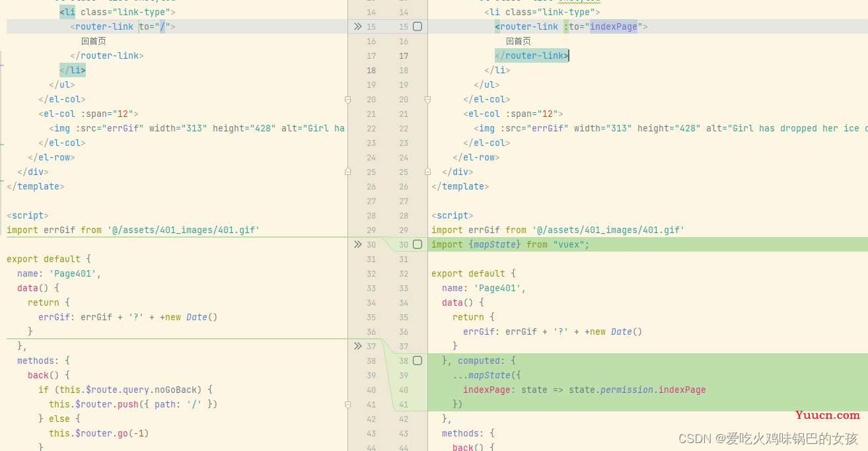868x451 pixels.
Task: Click right gutter line number 43
Action: (x=404, y=433)
